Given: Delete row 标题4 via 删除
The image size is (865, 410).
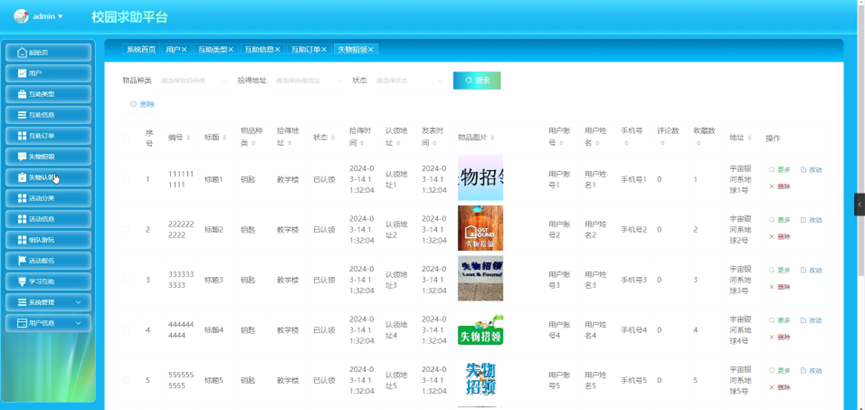Looking at the screenshot, I should (x=779, y=337).
